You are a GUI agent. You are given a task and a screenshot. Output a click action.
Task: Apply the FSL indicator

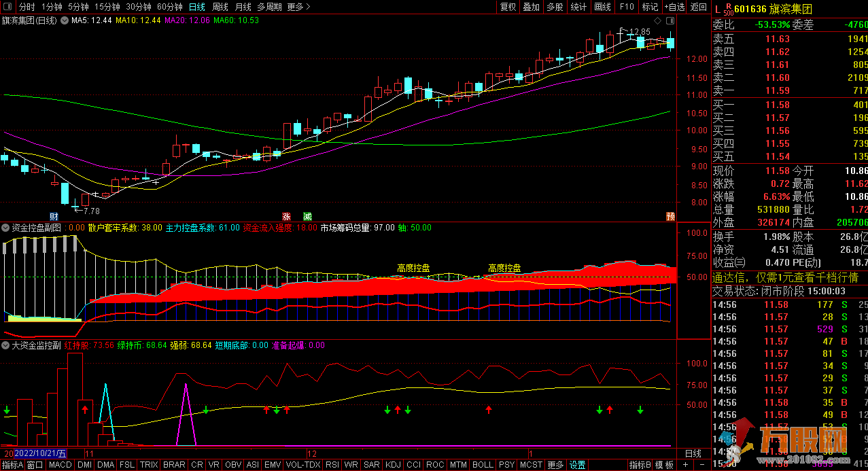tap(126, 465)
